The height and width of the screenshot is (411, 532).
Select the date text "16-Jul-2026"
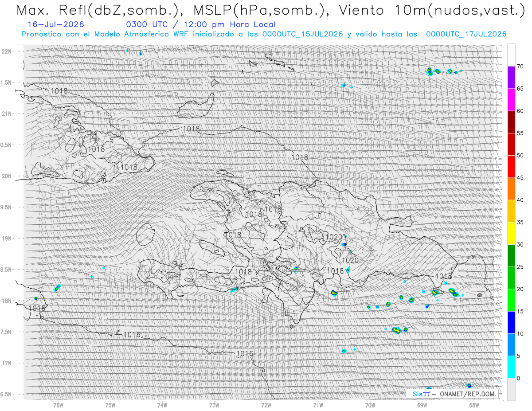[55, 25]
